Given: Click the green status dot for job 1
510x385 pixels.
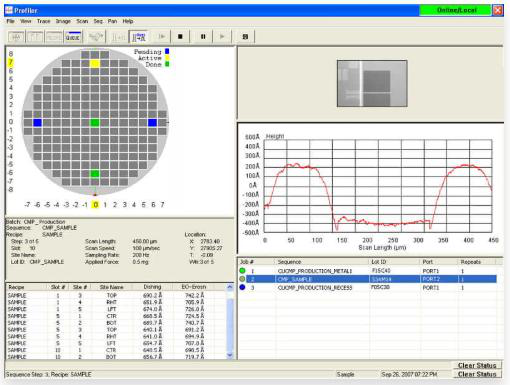Looking at the screenshot, I should pyautogui.click(x=242, y=271).
